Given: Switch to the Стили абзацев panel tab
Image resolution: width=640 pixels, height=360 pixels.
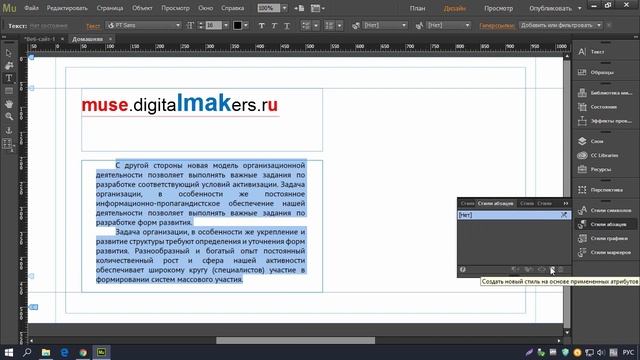Looking at the screenshot, I should click(496, 203).
